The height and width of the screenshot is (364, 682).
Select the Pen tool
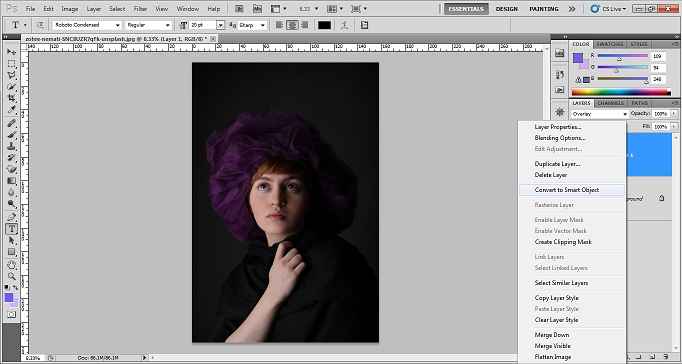[11, 217]
